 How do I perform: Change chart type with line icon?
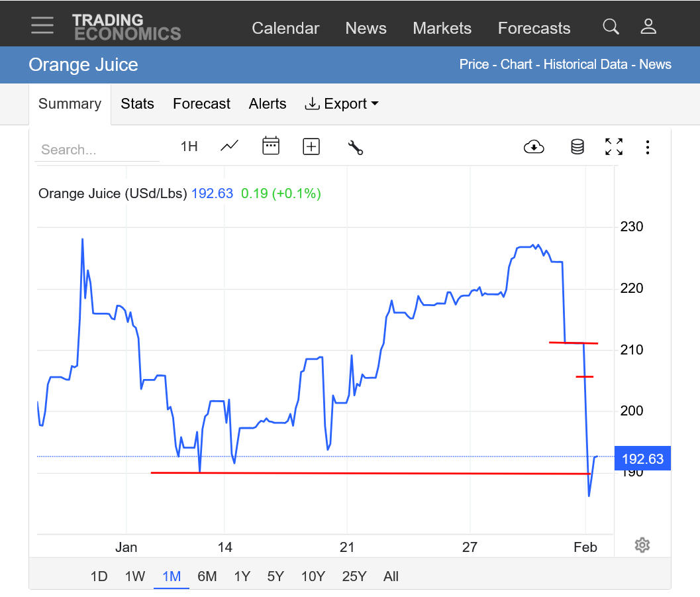click(x=229, y=146)
